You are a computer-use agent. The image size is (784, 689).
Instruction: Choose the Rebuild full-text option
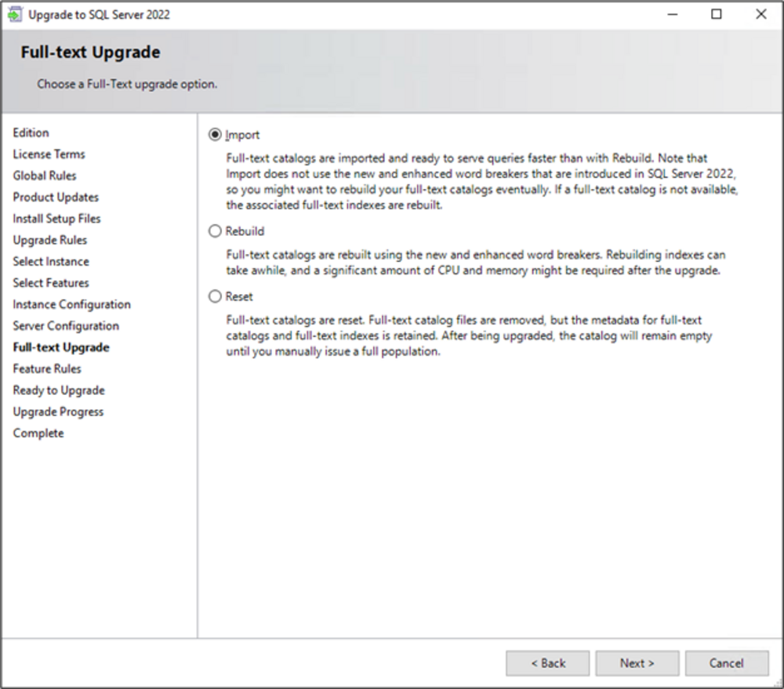pyautogui.click(x=215, y=231)
